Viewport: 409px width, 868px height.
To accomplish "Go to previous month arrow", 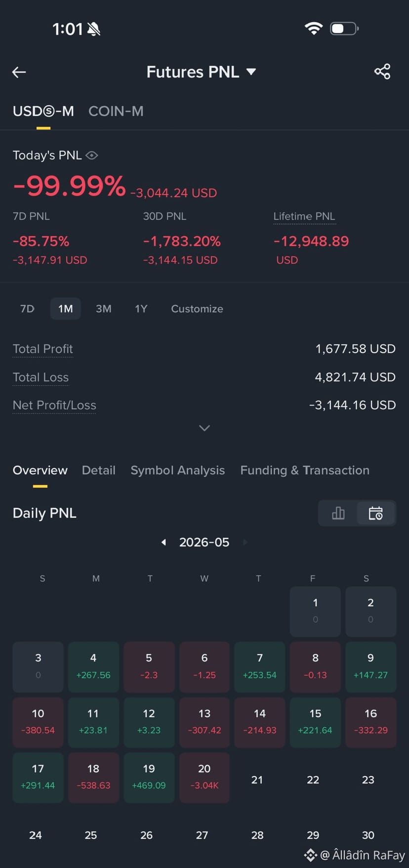I will coord(164,542).
